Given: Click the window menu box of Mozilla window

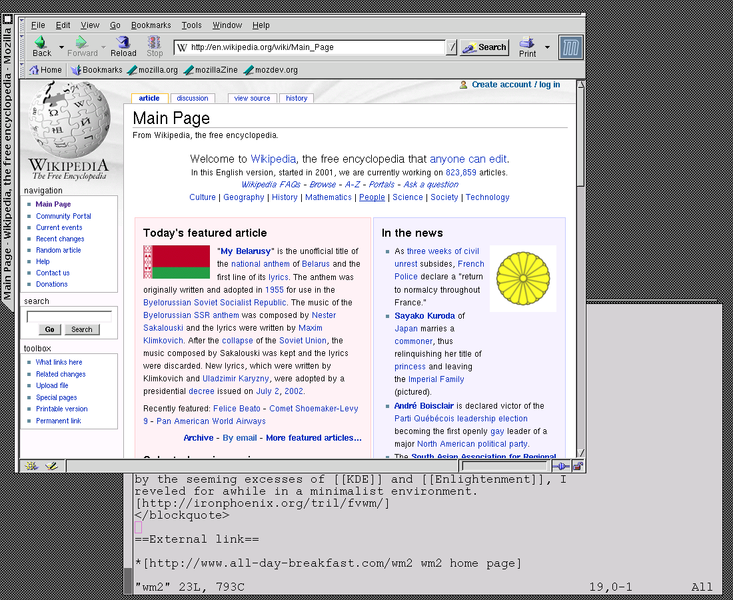Looking at the screenshot, I should pyautogui.click(x=7, y=20).
